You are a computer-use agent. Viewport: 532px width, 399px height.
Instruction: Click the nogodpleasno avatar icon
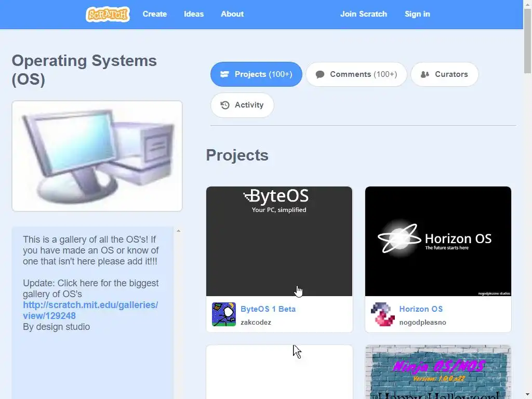tap(383, 314)
